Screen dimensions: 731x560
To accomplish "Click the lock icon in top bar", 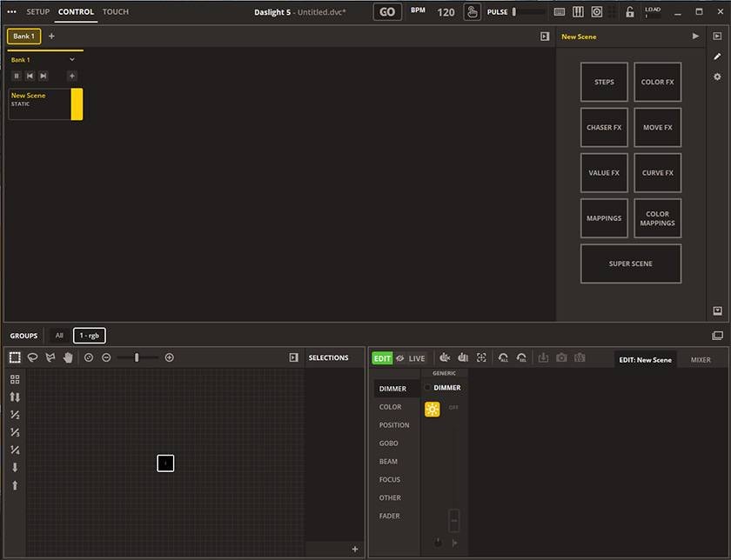I will click(x=630, y=12).
